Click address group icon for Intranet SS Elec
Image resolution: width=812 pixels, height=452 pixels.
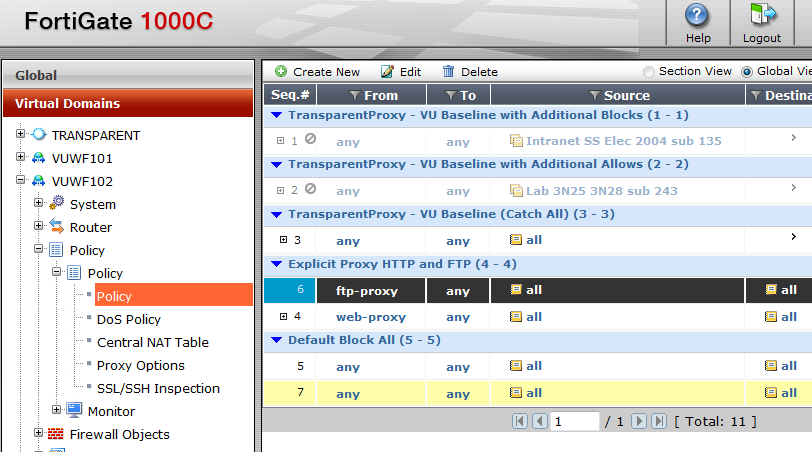[516, 140]
